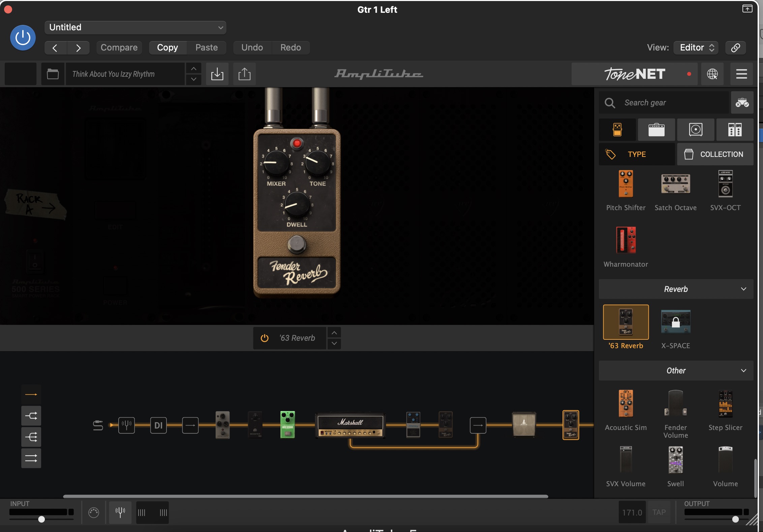
Task: Click the link chain icon
Action: (735, 47)
